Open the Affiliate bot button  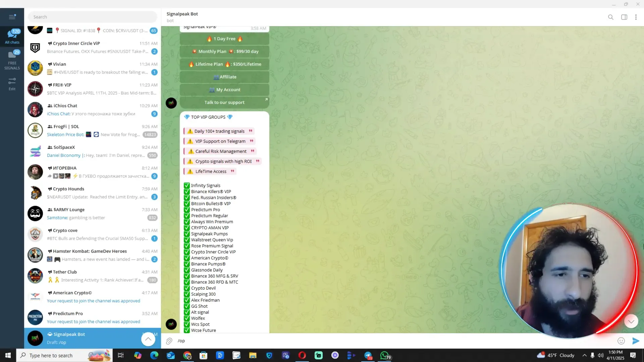(224, 77)
